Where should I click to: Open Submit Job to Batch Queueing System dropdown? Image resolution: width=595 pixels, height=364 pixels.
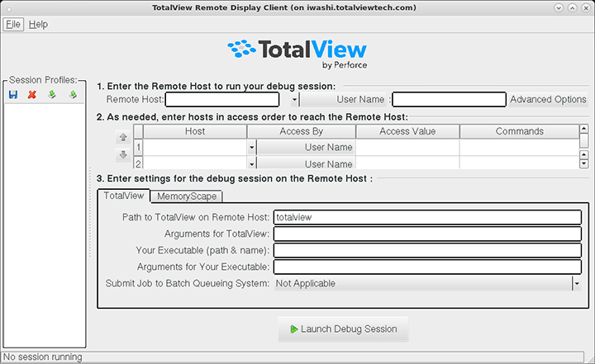click(x=575, y=283)
